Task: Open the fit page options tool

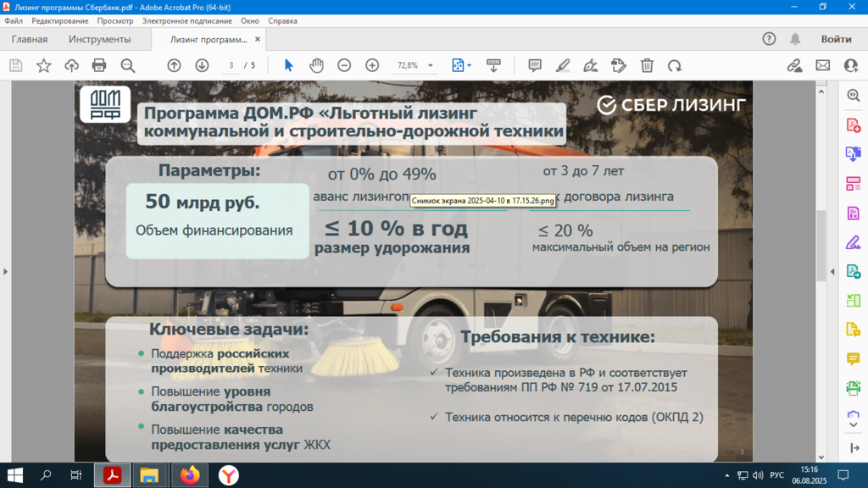Action: 461,65
